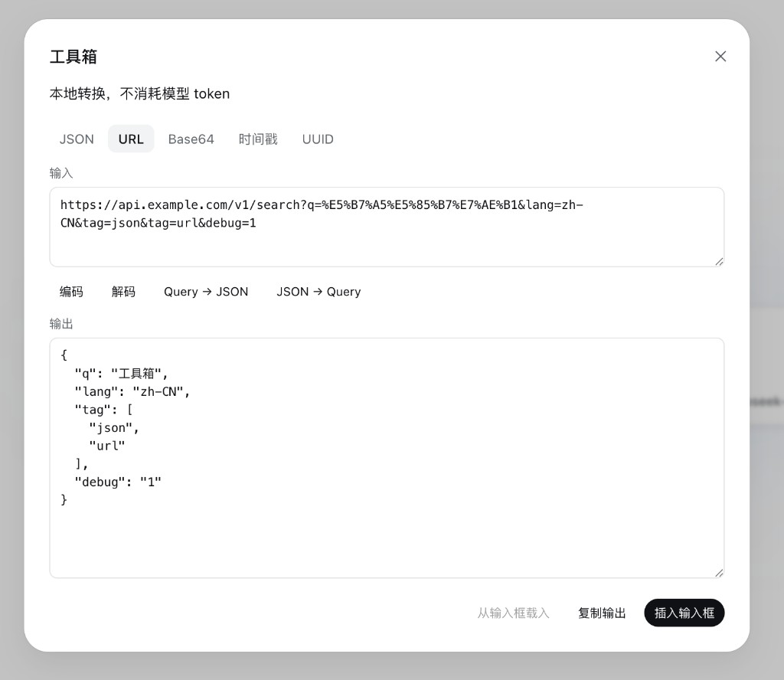Click the 工具箱 dialog title
784x680 pixels.
(x=73, y=57)
